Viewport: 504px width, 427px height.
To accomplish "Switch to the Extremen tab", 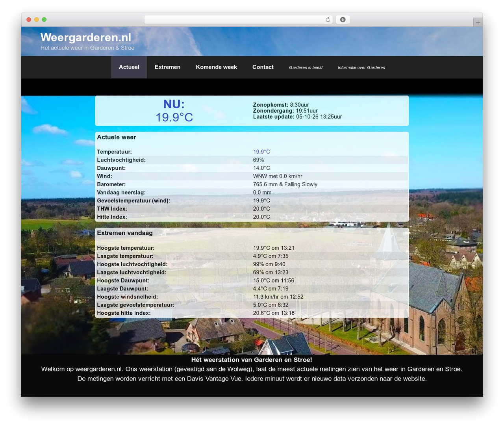I will [x=167, y=67].
